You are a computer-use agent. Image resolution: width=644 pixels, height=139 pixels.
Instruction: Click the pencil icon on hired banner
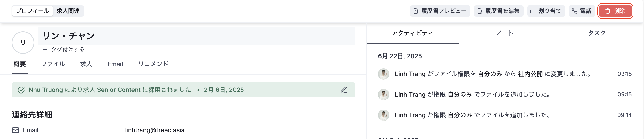[344, 90]
